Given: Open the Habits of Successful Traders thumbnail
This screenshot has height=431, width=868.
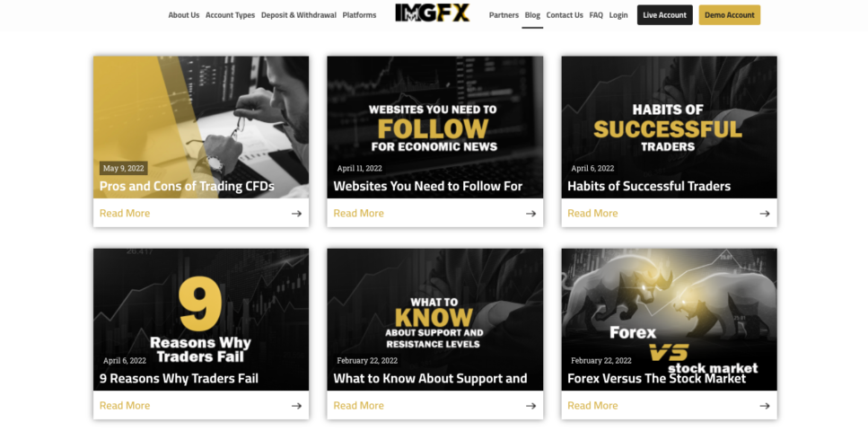Looking at the screenshot, I should pyautogui.click(x=670, y=128).
